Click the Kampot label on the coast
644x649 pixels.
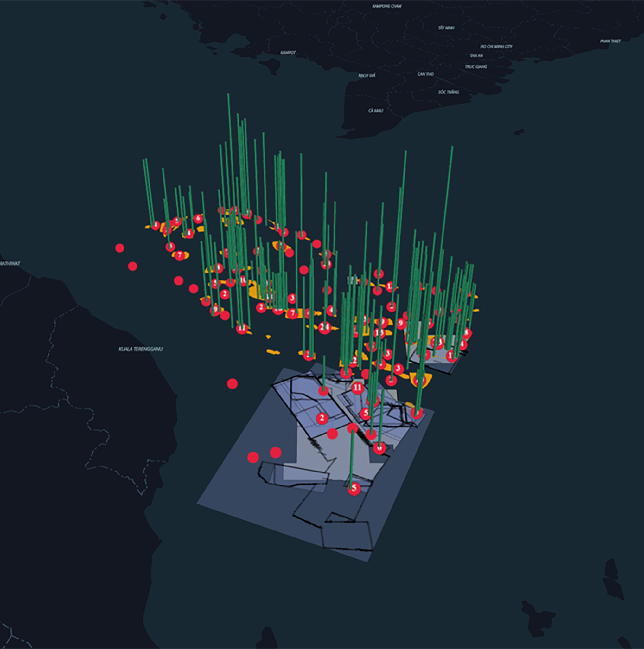point(288,53)
